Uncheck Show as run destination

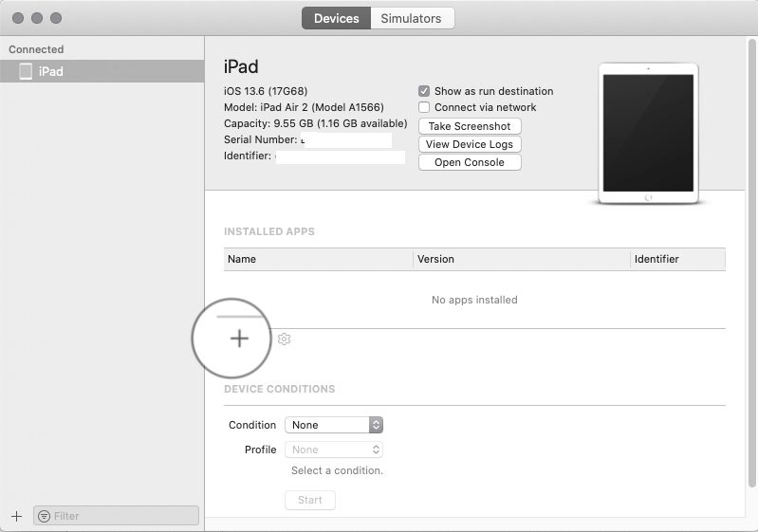pos(424,91)
